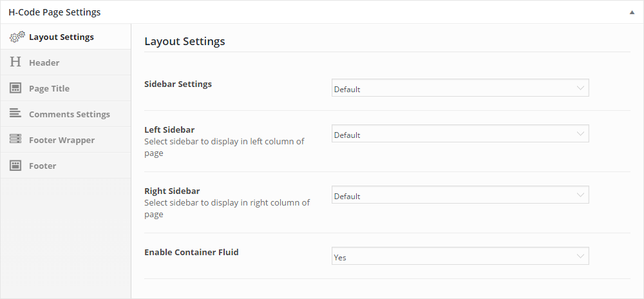The image size is (644, 299).
Task: Open the Right Sidebar dropdown
Action: coord(460,195)
